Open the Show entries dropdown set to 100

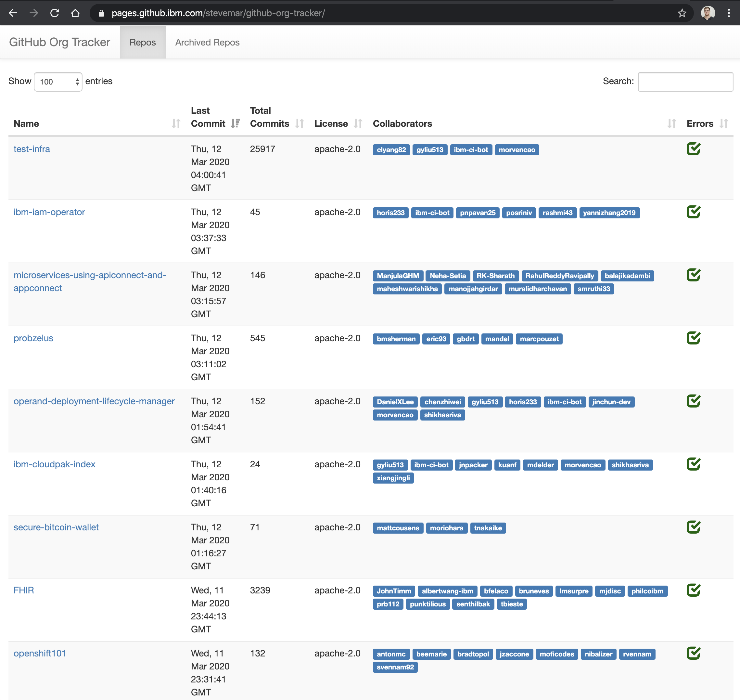click(x=58, y=82)
